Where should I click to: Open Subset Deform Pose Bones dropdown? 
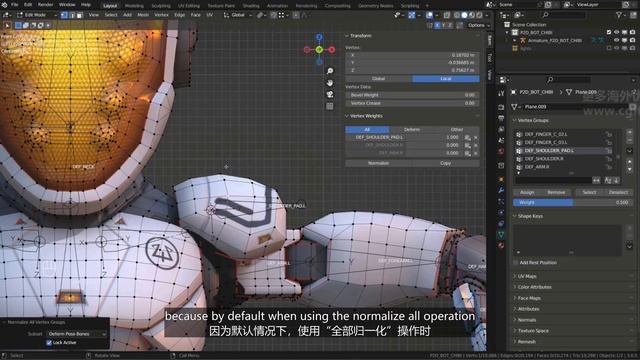point(77,334)
